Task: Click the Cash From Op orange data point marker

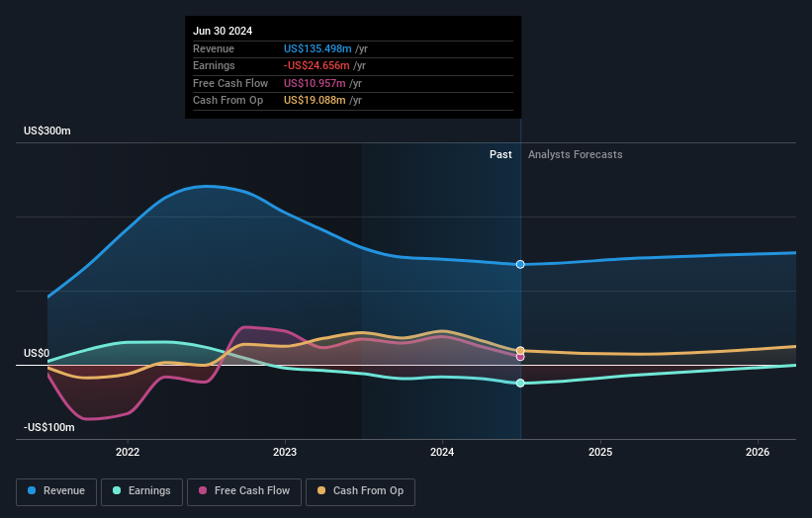Action: pos(520,351)
